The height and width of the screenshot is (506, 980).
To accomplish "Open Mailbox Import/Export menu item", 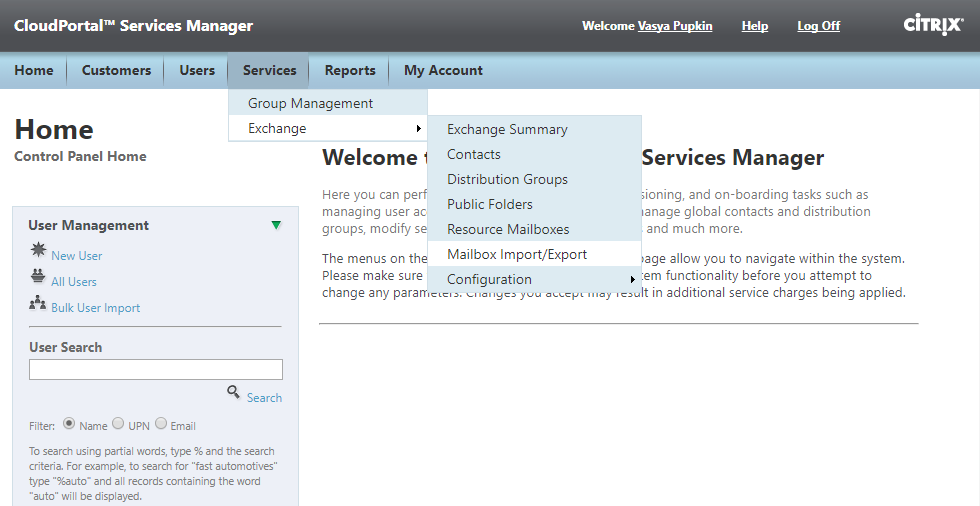I will tap(517, 254).
